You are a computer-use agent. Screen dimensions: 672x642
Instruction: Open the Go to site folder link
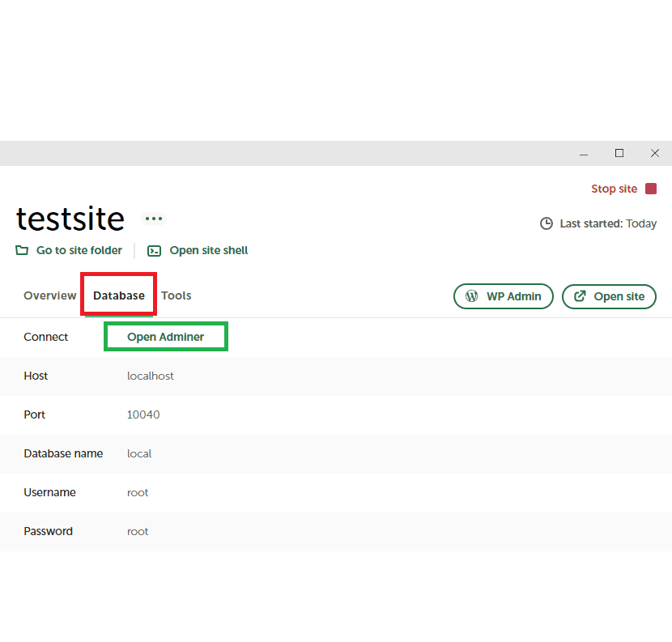[79, 250]
